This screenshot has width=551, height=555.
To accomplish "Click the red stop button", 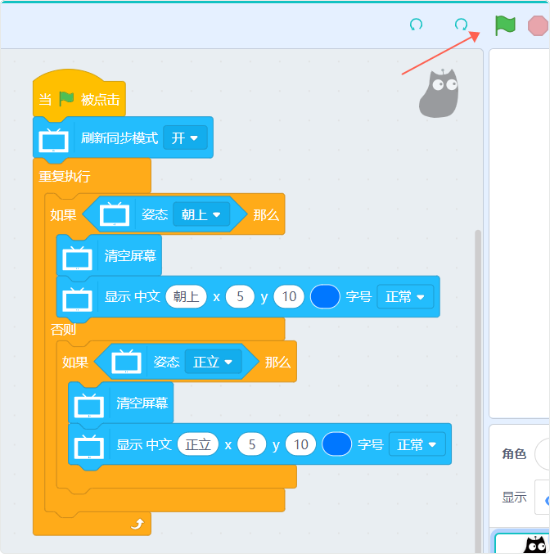I will [538, 26].
